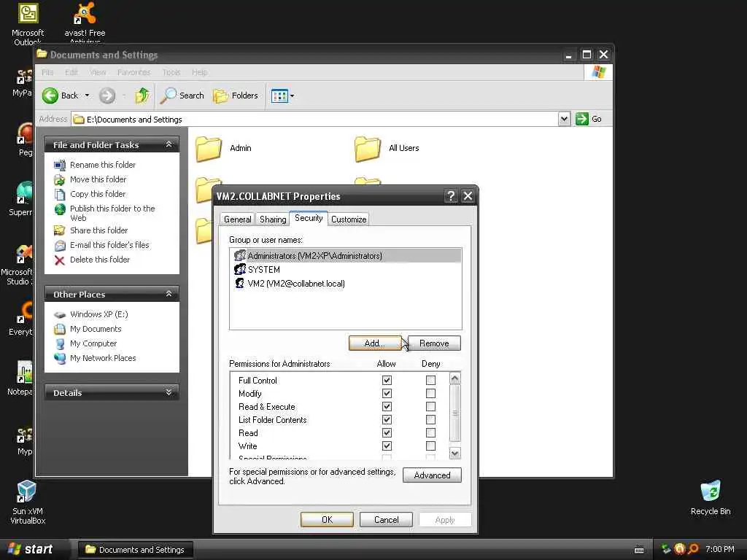Click the green Go button
The width and height of the screenshot is (747, 560).
click(x=589, y=119)
